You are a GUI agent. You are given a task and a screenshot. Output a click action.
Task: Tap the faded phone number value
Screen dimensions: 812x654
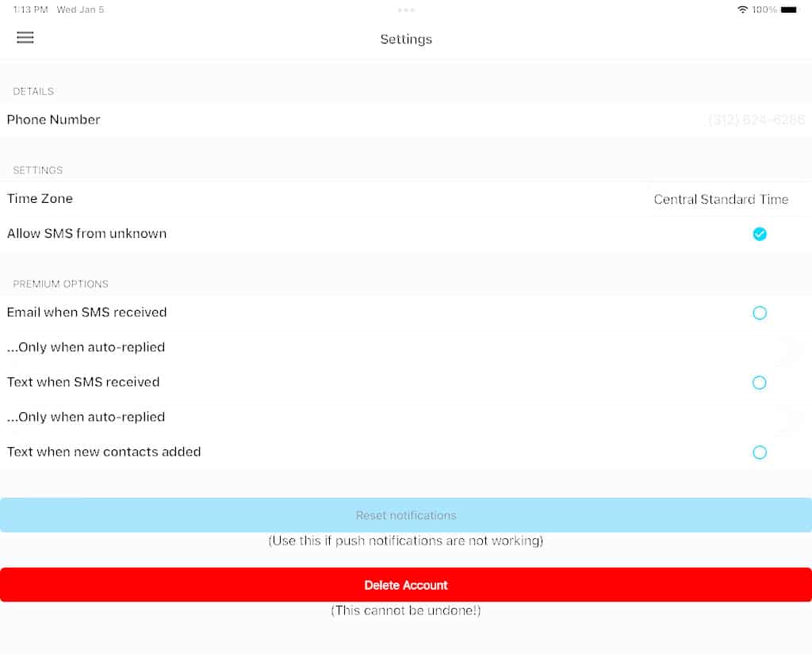tap(756, 120)
